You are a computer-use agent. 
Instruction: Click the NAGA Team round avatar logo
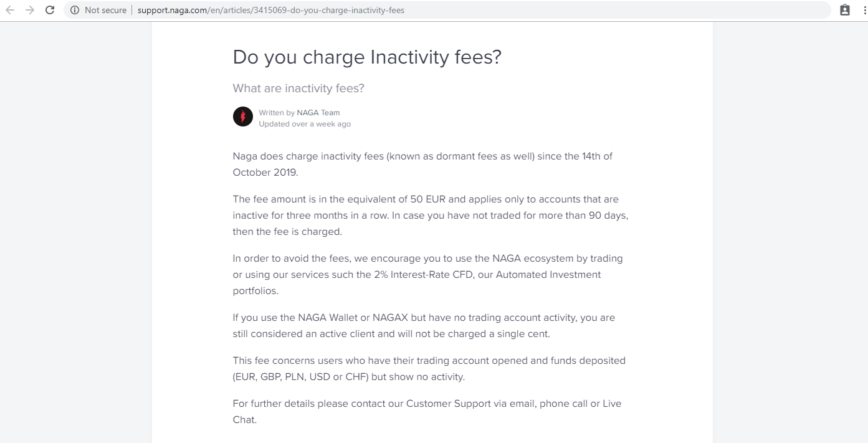243,117
